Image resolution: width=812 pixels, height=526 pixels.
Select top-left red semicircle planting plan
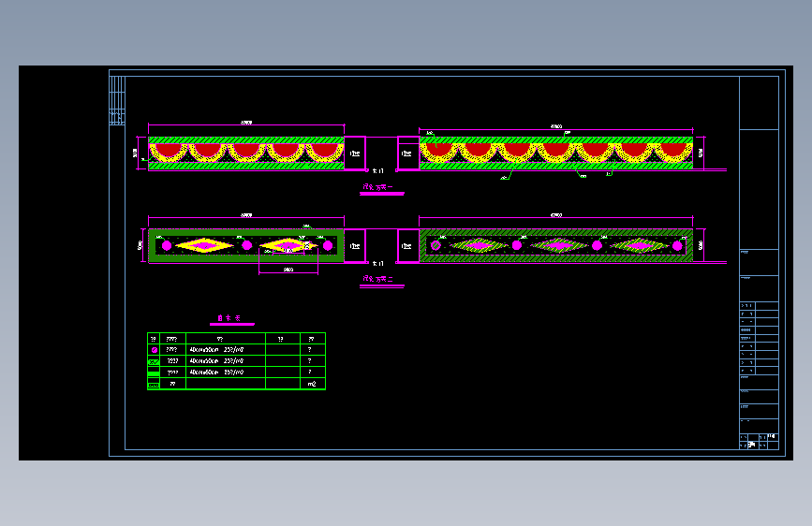click(x=246, y=153)
